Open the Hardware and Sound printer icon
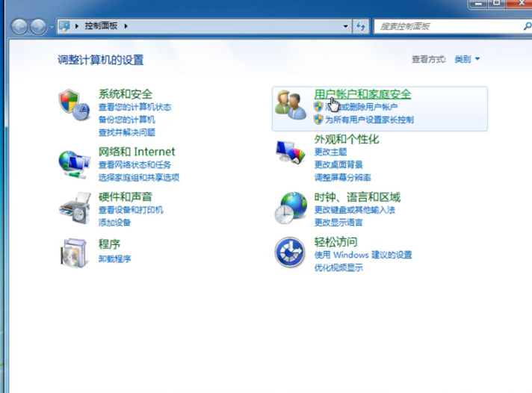532x393 pixels. click(75, 208)
